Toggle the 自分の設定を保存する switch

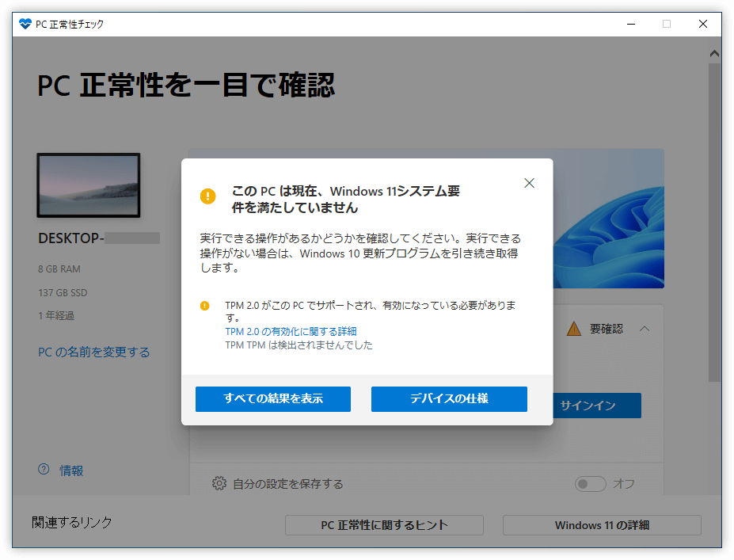click(591, 484)
